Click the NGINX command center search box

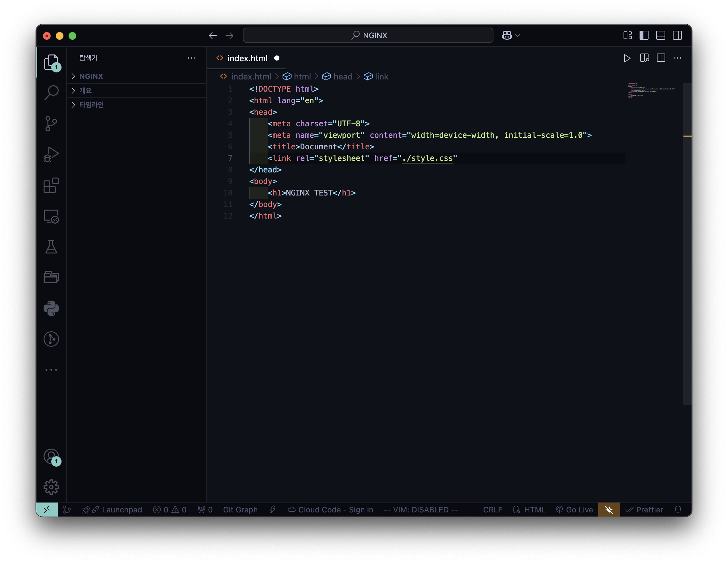(368, 35)
